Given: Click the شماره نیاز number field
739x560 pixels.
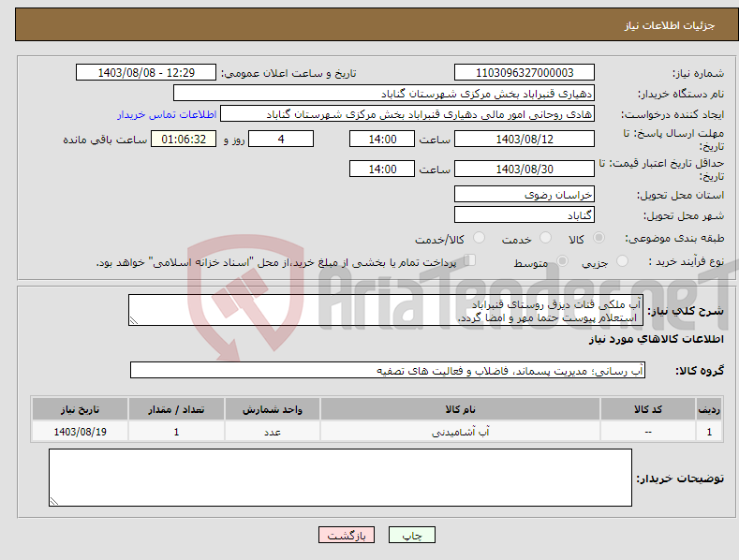Looking at the screenshot, I should point(525,73).
